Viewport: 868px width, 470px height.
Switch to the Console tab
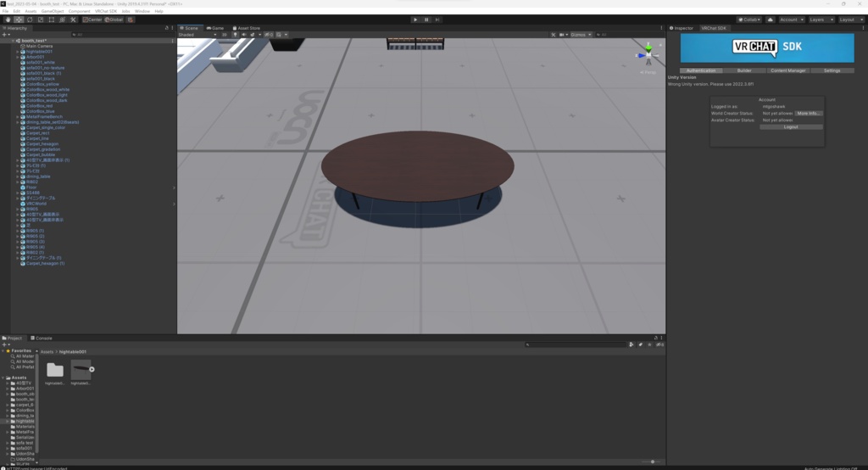tap(42, 338)
